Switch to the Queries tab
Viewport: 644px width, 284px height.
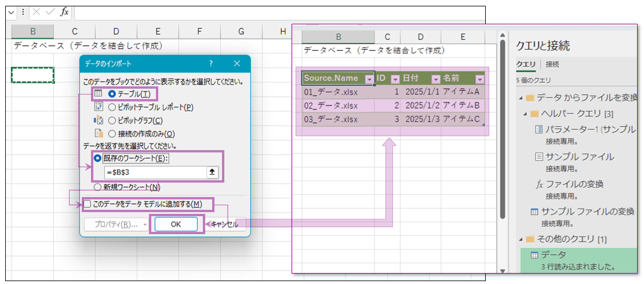(526, 64)
